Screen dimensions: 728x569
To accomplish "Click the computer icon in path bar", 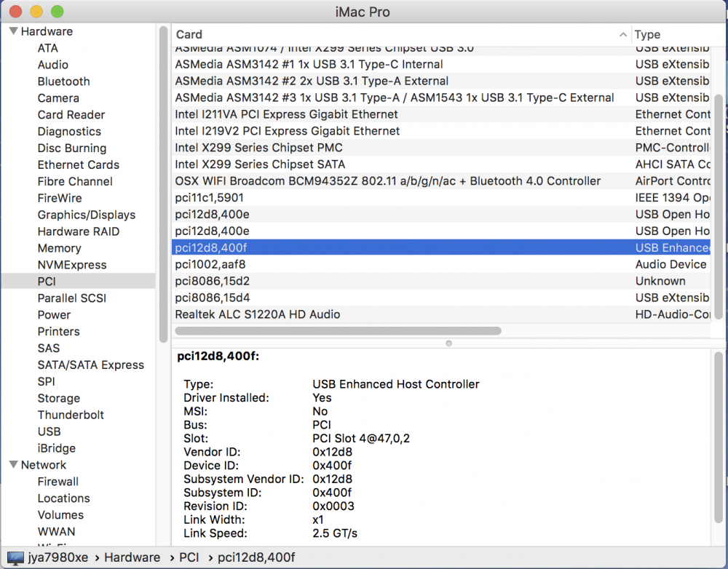I will click(x=15, y=558).
